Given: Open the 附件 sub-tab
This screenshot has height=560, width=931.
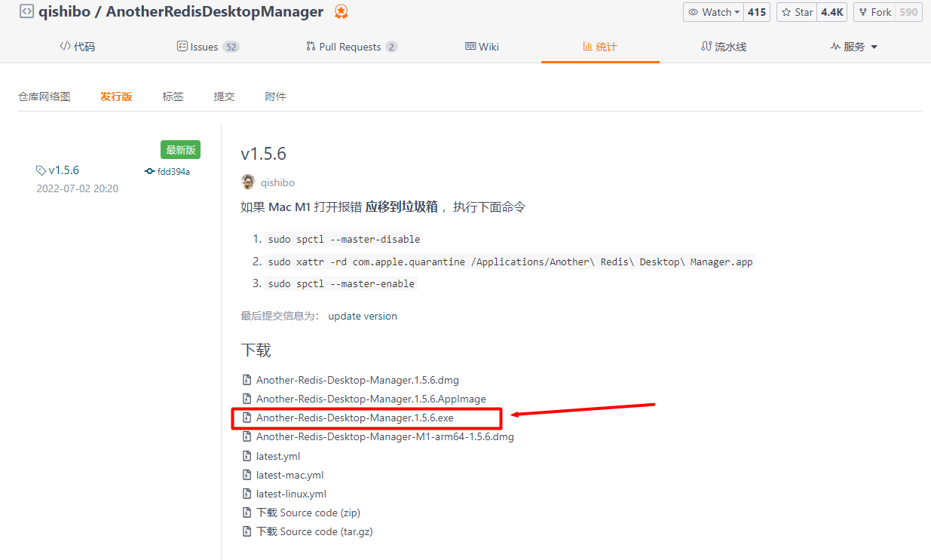Looking at the screenshot, I should coord(275,96).
